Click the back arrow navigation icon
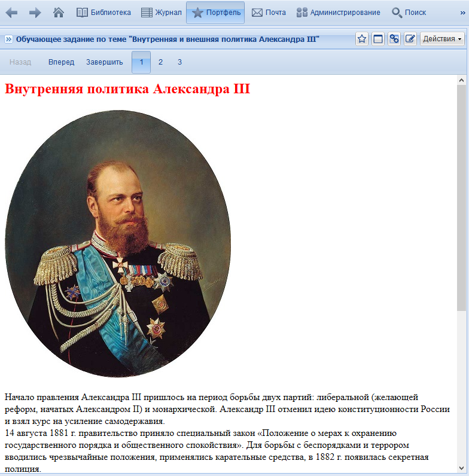The image size is (469, 476). point(11,13)
